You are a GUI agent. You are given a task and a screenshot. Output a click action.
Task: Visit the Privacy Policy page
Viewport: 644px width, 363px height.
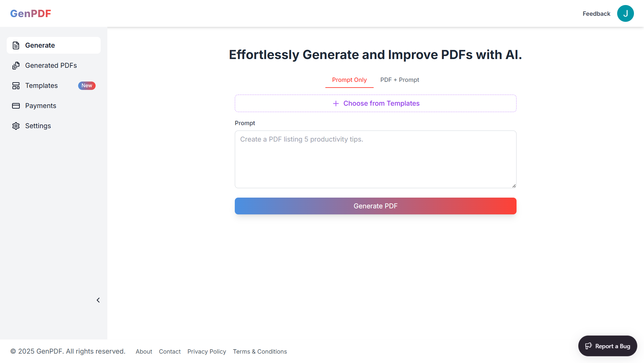tap(207, 351)
